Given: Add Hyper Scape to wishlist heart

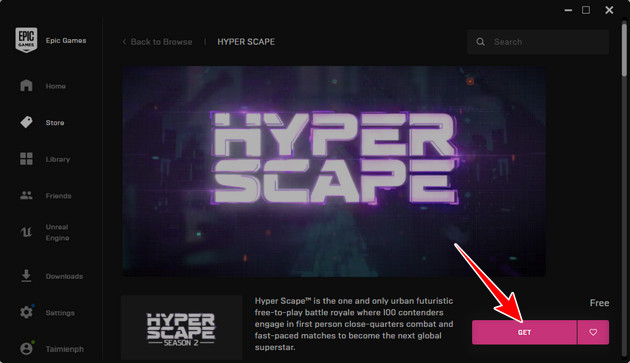Looking at the screenshot, I should pos(593,332).
